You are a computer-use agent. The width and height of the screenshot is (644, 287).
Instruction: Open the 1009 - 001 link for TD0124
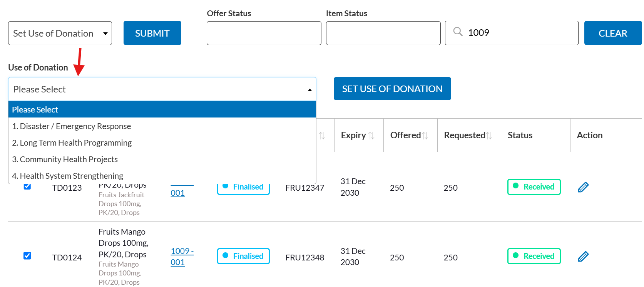182,257
